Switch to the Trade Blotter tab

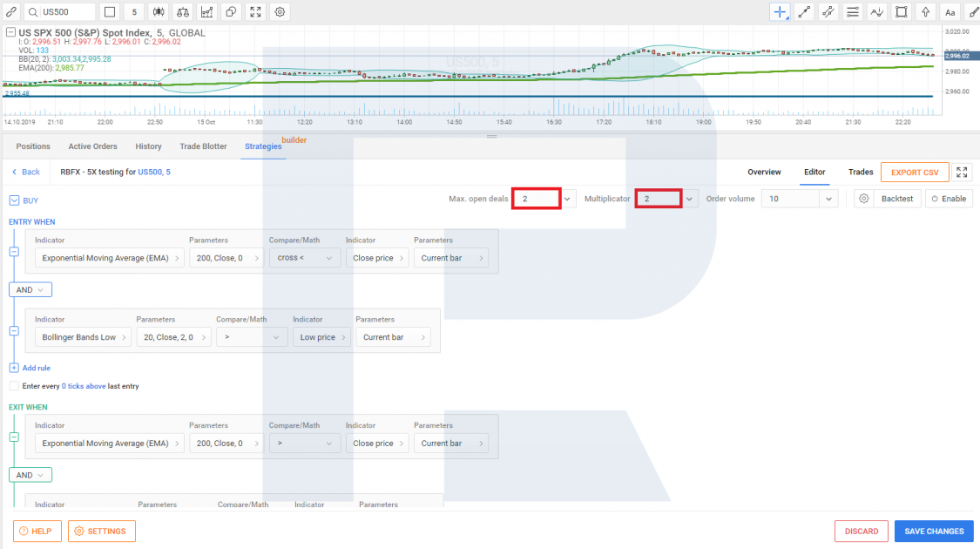203,146
